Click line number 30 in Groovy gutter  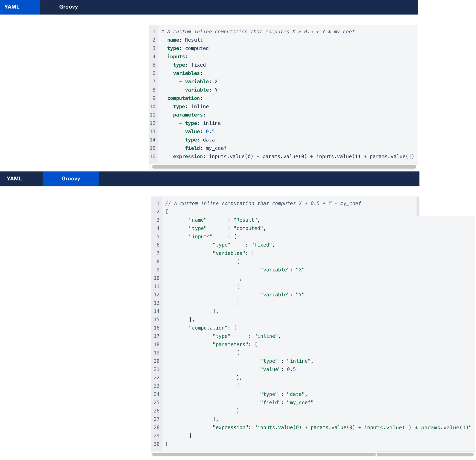pos(156,444)
